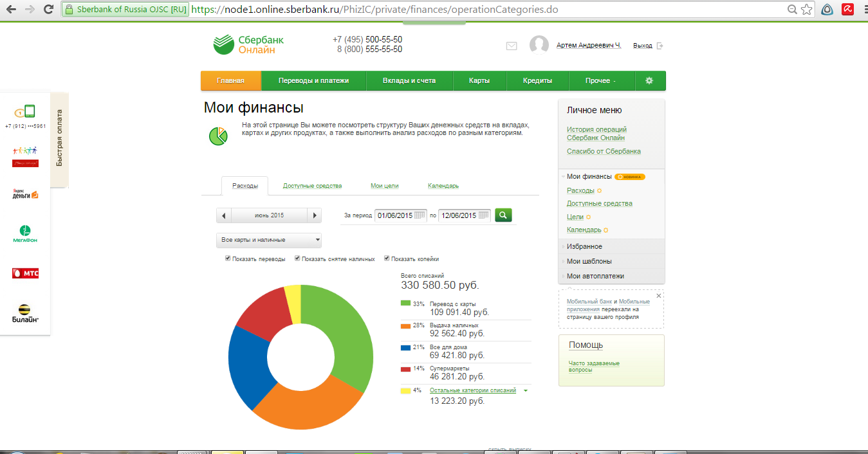Select МТС quick payment icon
868x454 pixels.
[x=25, y=273]
